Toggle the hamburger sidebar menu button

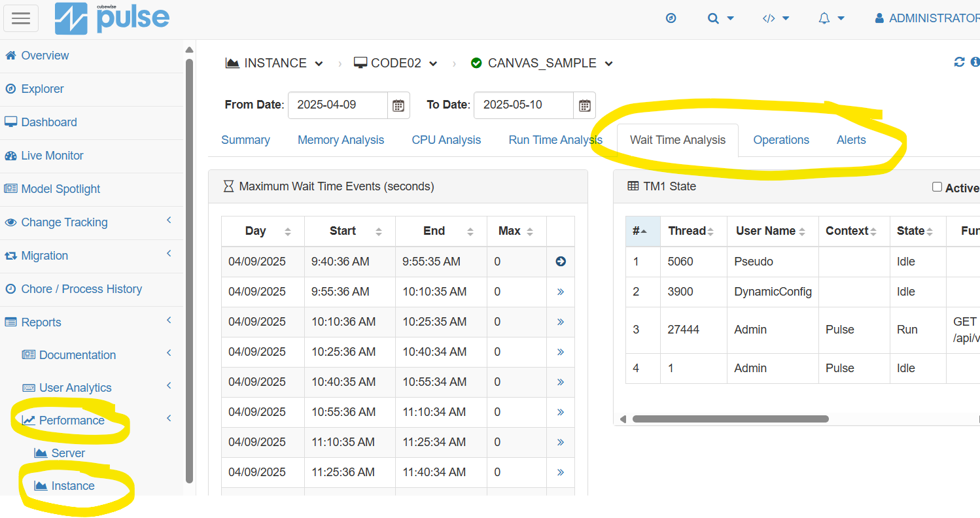tap(21, 18)
